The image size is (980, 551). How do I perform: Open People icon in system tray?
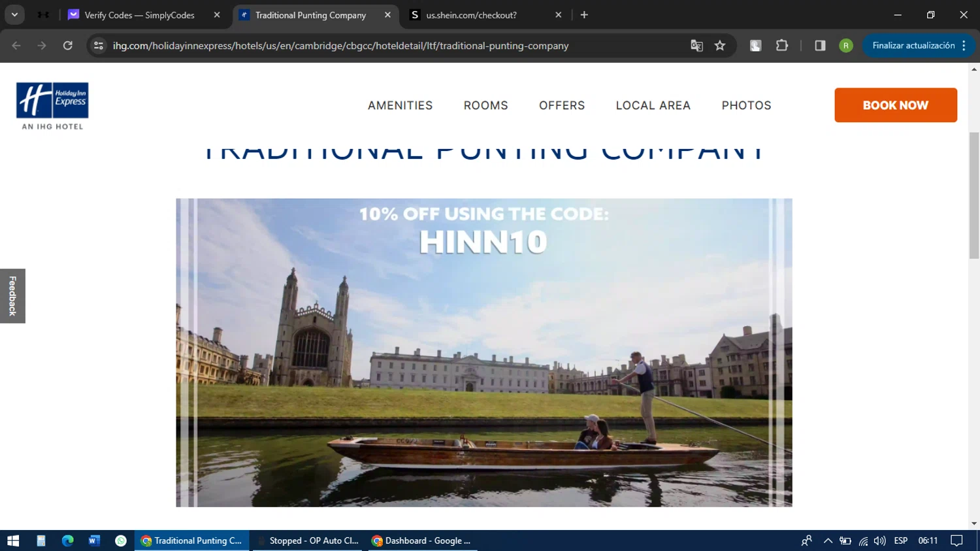807,541
